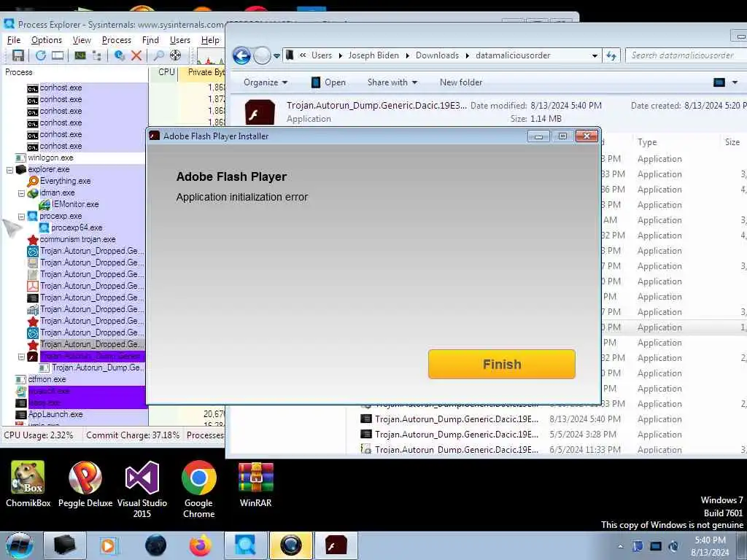Open the File menu in Process Explorer
Screen dimensions: 747x560
tap(14, 40)
